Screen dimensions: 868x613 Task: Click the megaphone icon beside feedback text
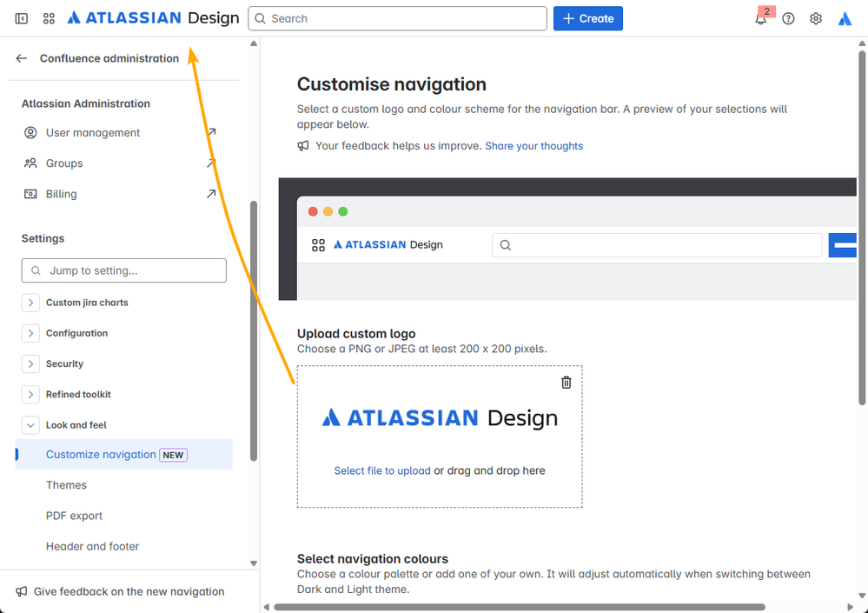(303, 146)
